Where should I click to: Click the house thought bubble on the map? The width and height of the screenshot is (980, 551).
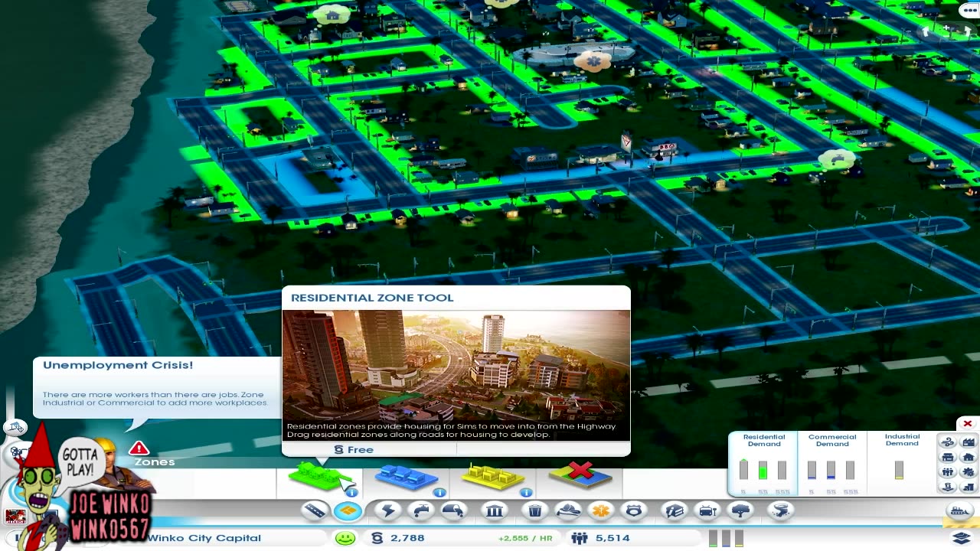point(332,14)
